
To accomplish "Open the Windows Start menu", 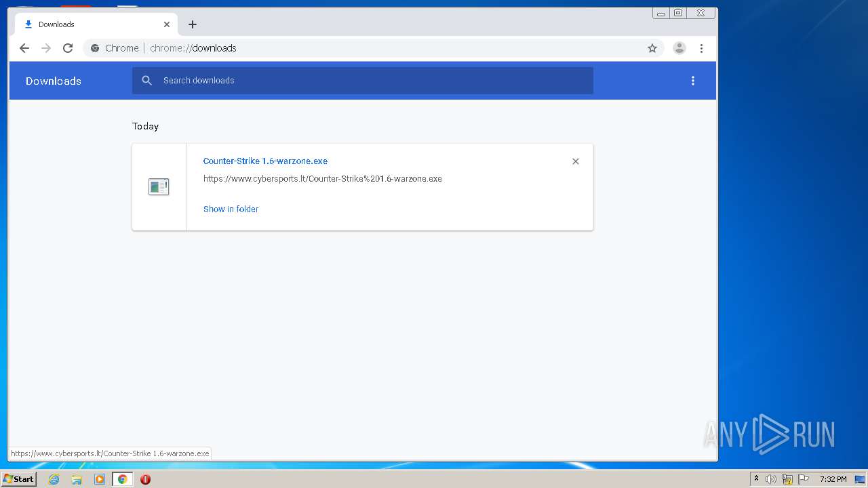I will click(x=18, y=479).
